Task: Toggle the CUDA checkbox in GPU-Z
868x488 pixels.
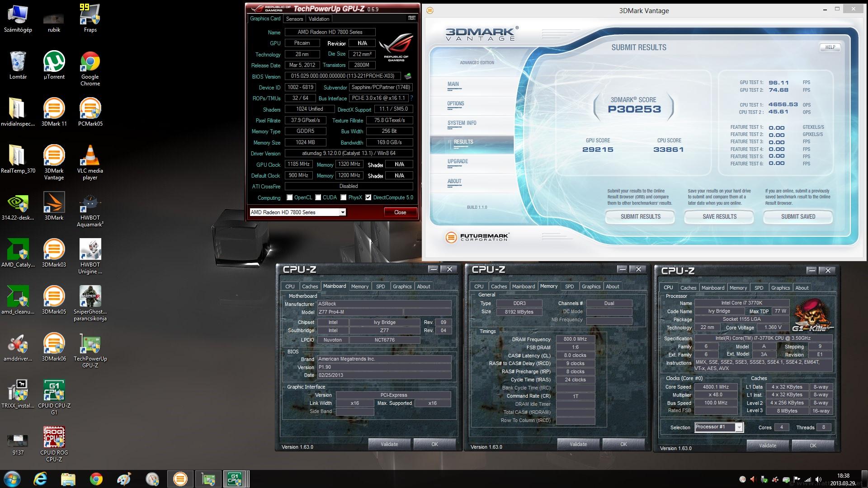Action: pyautogui.click(x=318, y=197)
